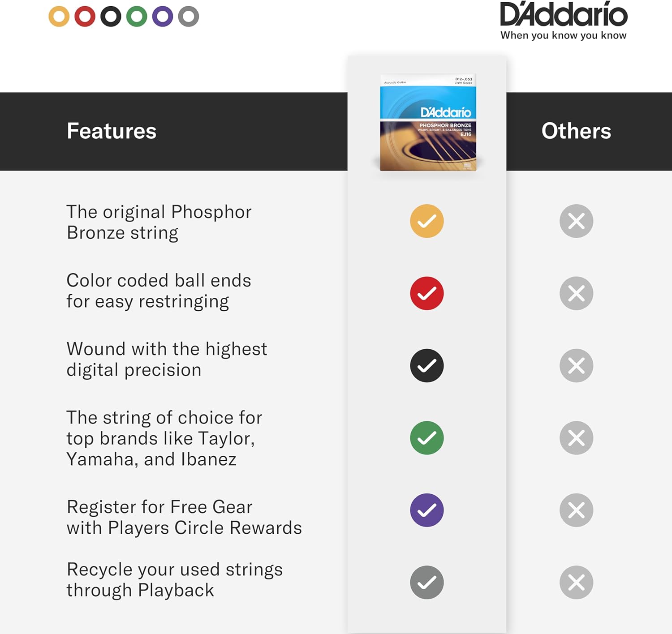Click the green checkmark for top brands

pyautogui.click(x=427, y=438)
